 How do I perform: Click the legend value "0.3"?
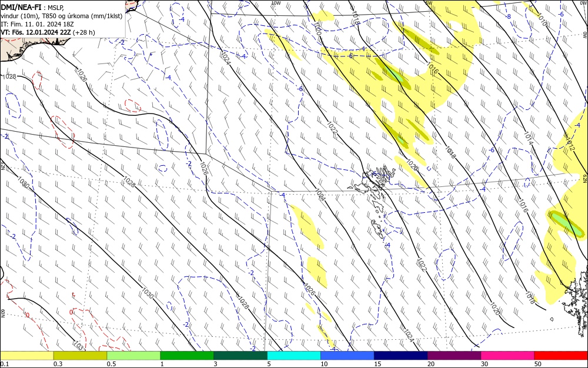[58, 364]
